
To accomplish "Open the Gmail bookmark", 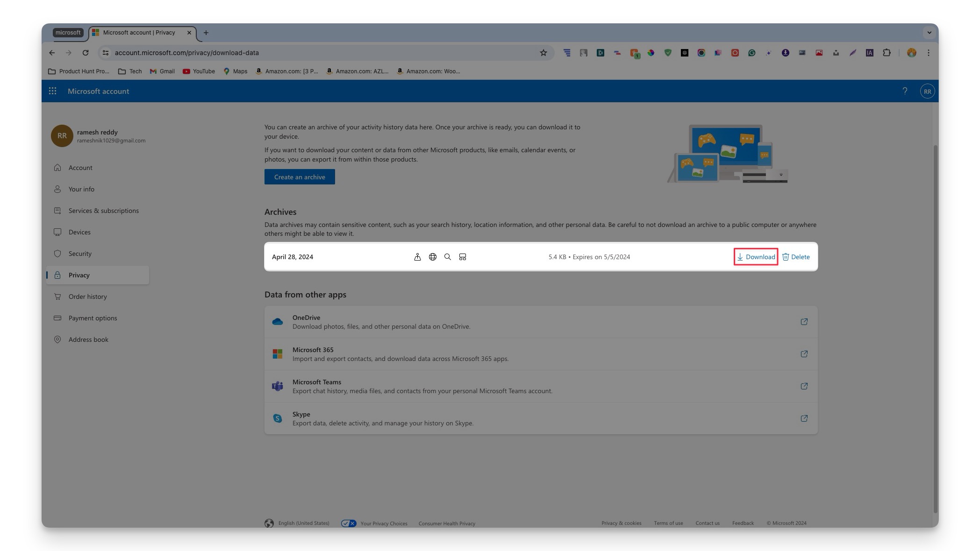I will point(162,71).
